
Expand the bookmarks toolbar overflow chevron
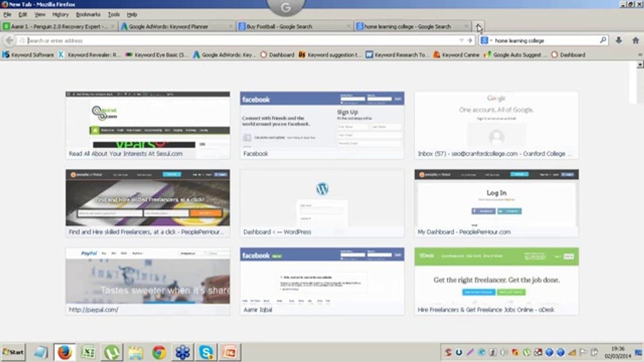point(640,55)
